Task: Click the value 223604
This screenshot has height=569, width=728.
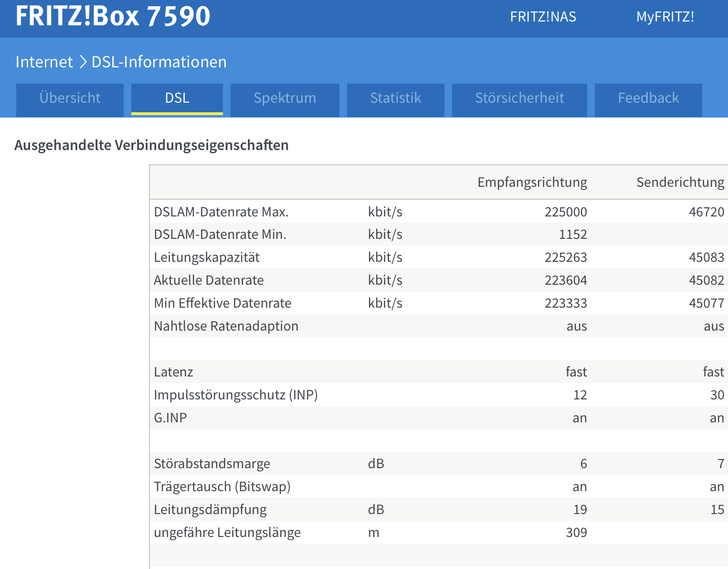Action: click(566, 280)
